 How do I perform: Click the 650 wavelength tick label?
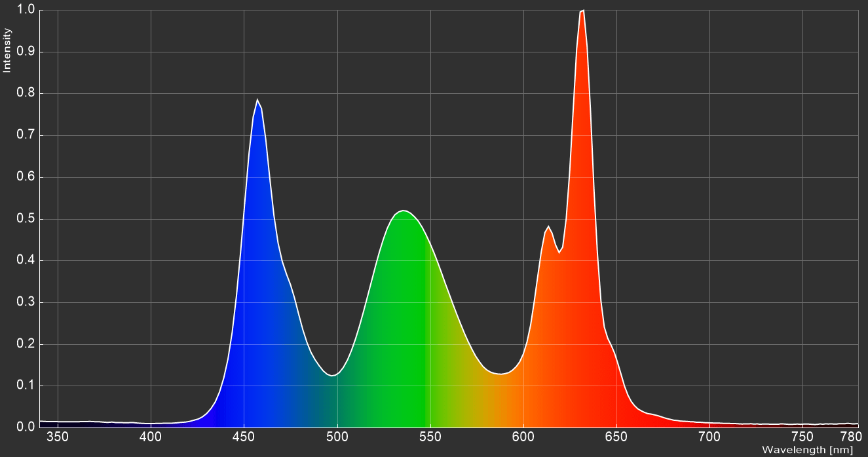[x=616, y=437]
